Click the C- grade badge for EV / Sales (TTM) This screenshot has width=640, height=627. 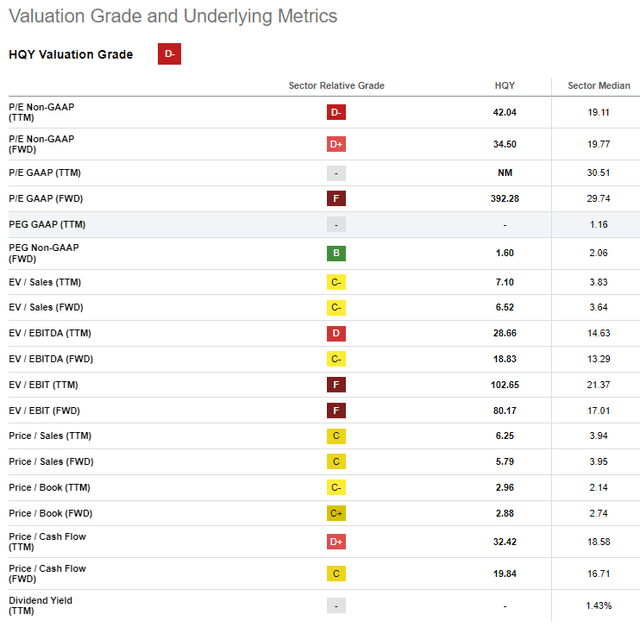point(336,282)
